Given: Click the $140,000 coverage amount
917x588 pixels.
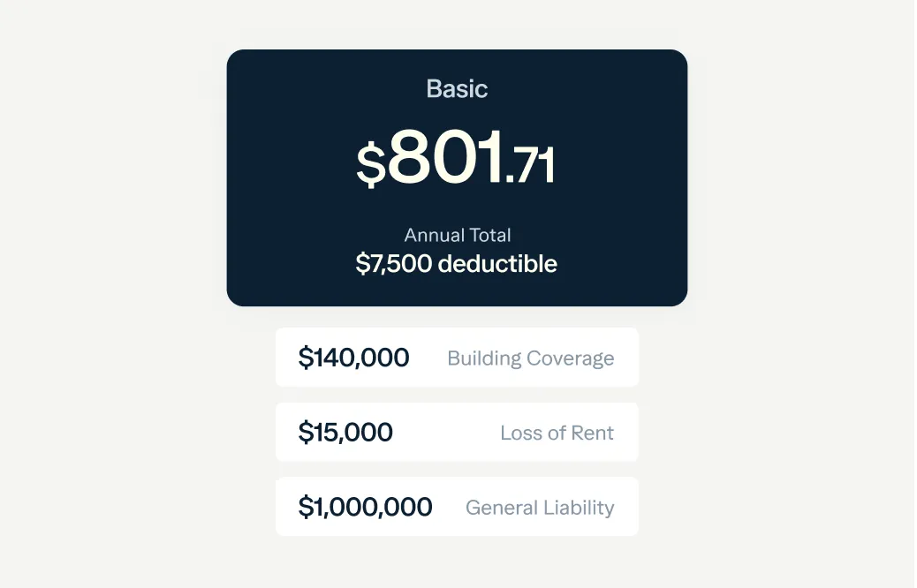Looking at the screenshot, I should [353, 358].
